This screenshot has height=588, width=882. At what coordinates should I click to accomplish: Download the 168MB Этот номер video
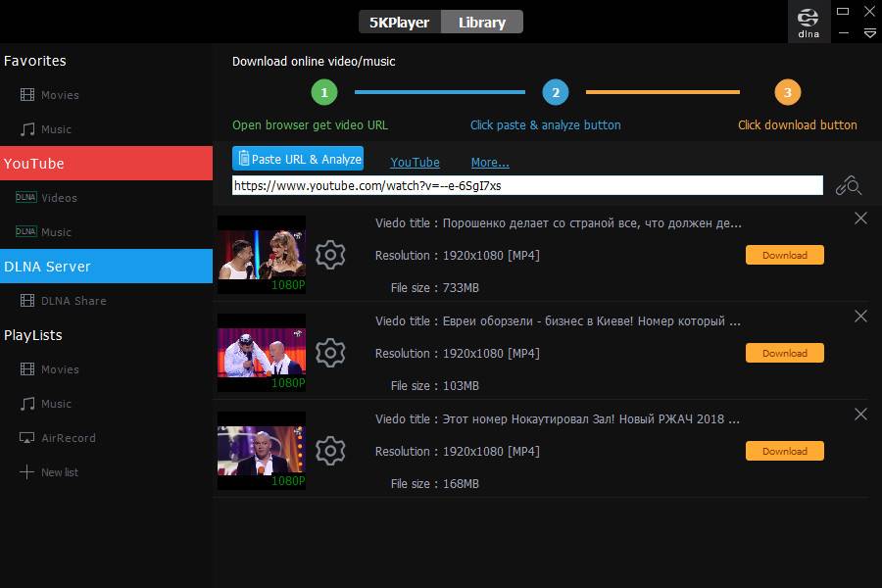pos(785,451)
